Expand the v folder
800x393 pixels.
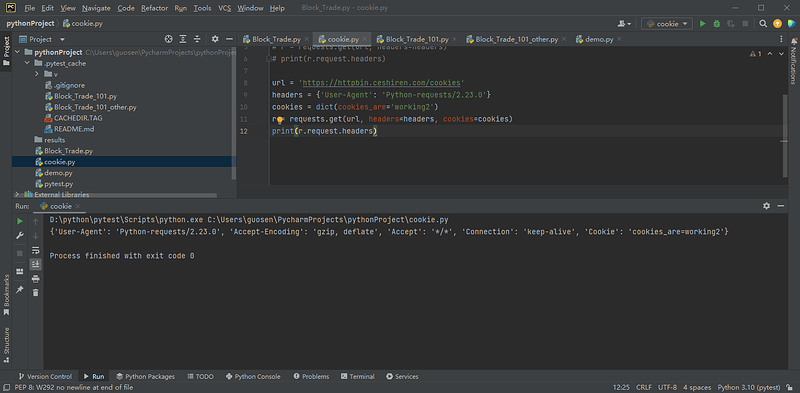click(37, 75)
